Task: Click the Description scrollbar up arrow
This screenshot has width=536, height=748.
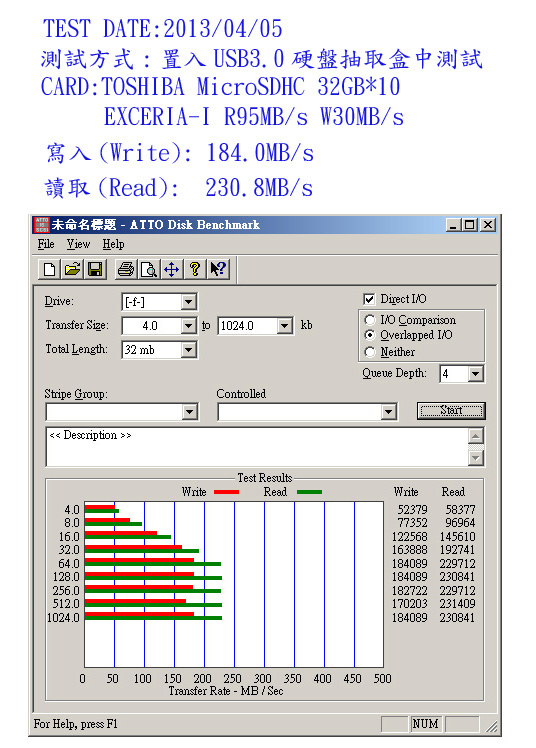Action: coord(476,436)
